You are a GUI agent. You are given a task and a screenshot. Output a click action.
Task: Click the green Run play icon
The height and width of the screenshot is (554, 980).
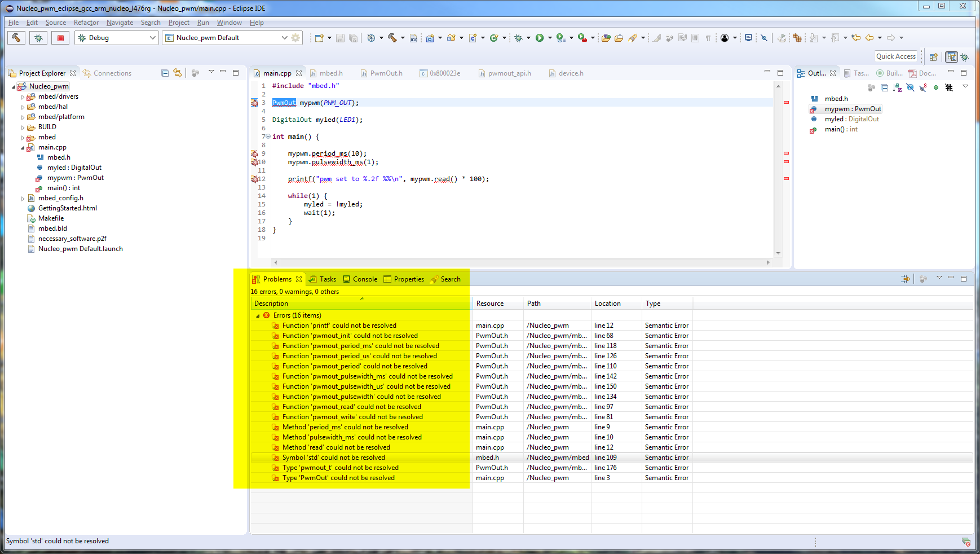[540, 38]
